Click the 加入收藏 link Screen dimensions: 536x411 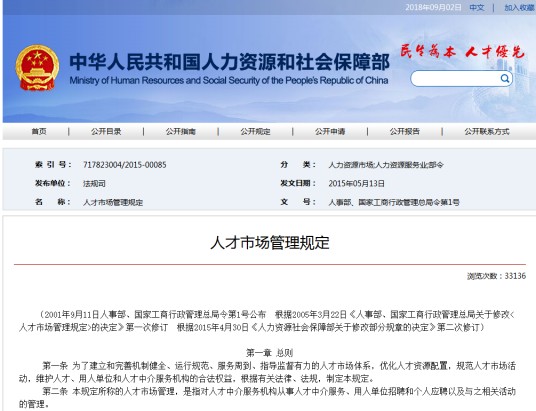520,8
